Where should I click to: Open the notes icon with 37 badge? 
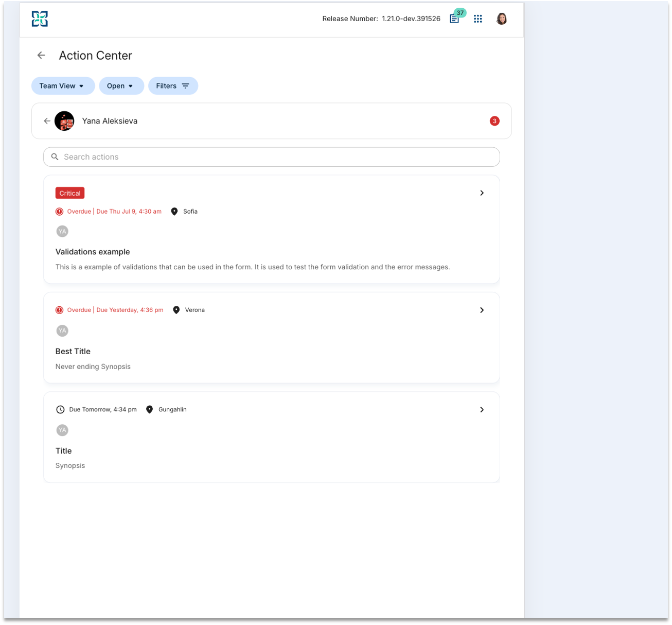point(455,19)
